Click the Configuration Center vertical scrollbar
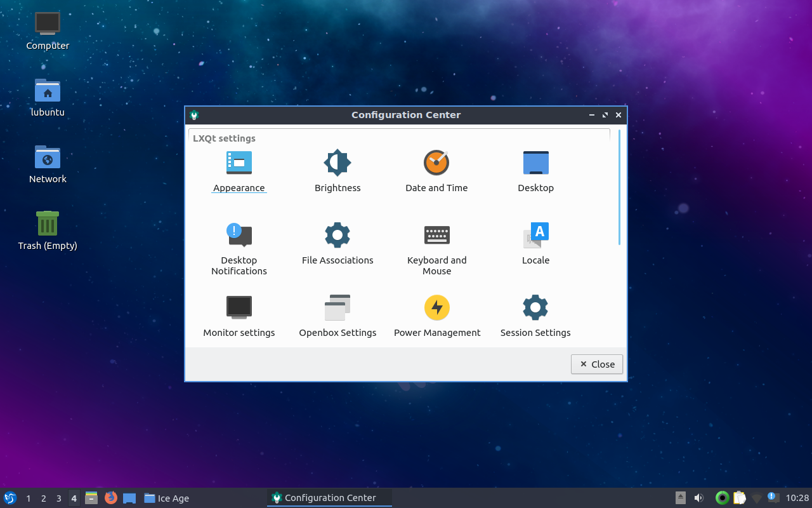Screen dimensions: 812x508 pos(619,187)
